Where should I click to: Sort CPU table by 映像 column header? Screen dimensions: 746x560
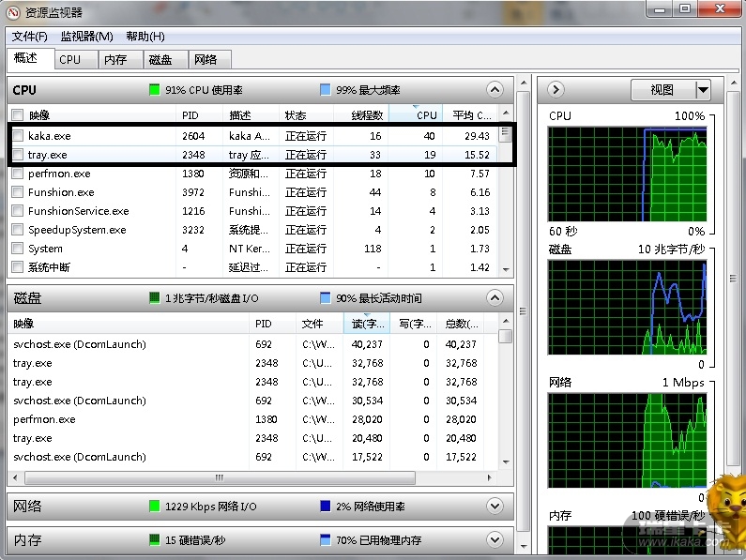pyautogui.click(x=99, y=114)
